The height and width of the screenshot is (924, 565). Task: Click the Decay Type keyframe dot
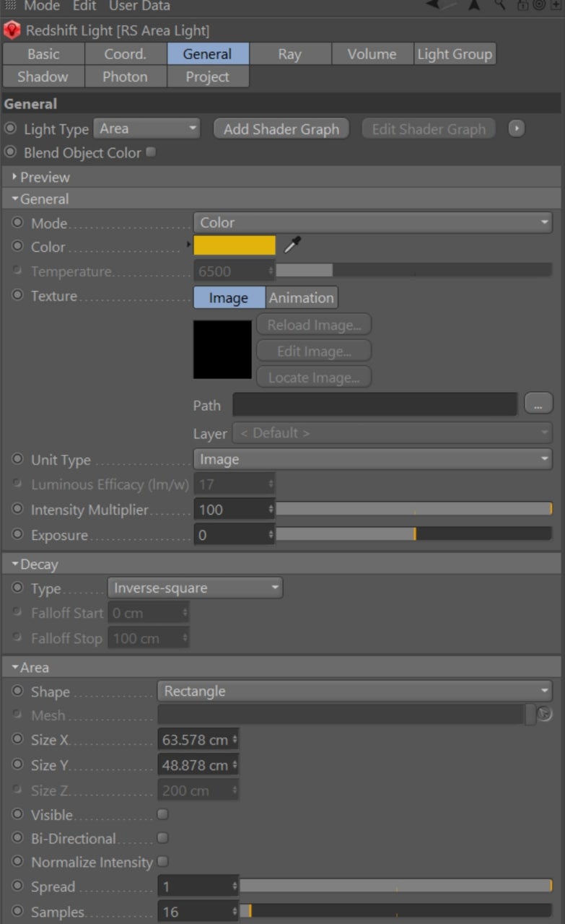pos(17,588)
